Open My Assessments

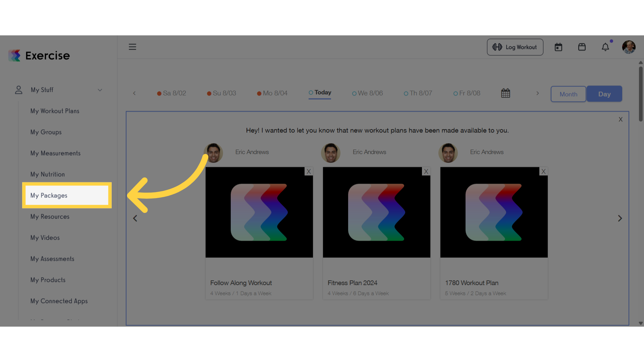point(52,259)
